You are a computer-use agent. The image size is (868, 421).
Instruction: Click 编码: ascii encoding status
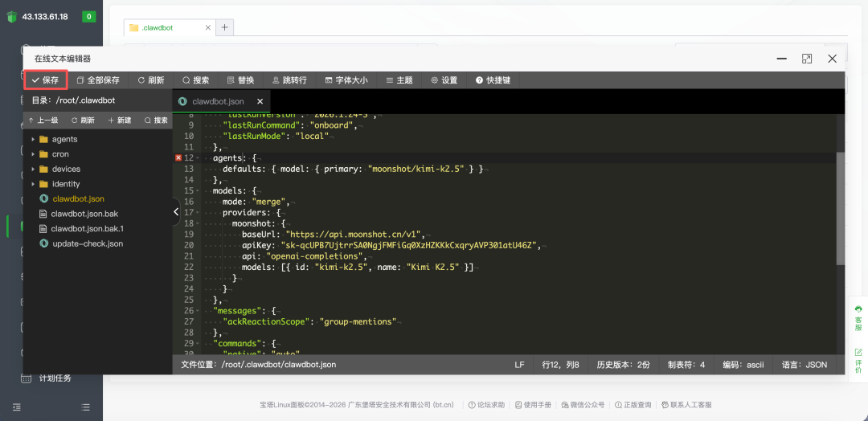743,365
